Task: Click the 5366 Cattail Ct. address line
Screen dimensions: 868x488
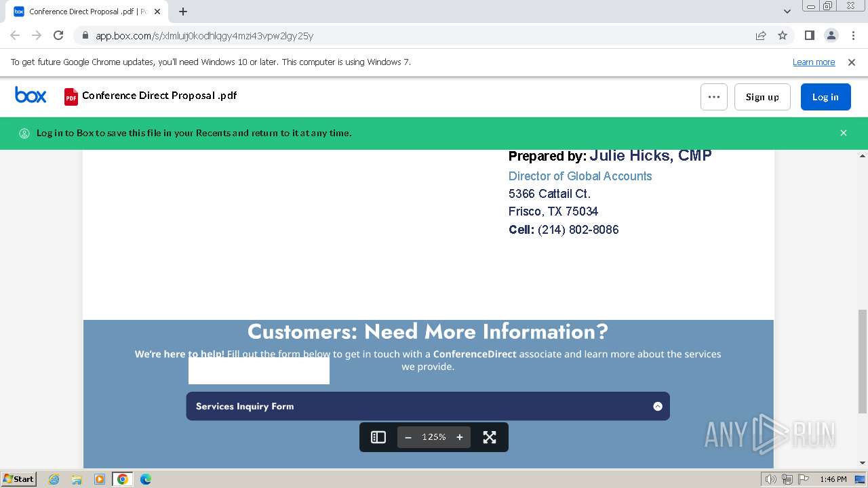Action: click(549, 194)
